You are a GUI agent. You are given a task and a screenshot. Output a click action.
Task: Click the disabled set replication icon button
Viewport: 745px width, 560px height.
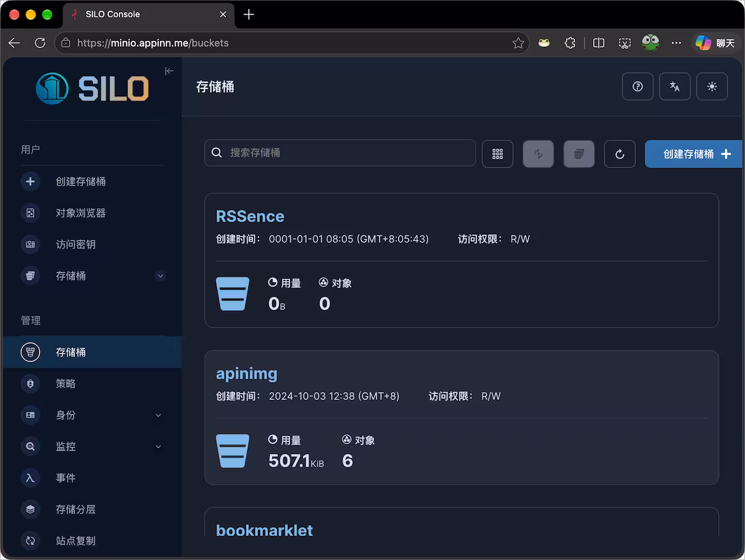click(x=538, y=154)
